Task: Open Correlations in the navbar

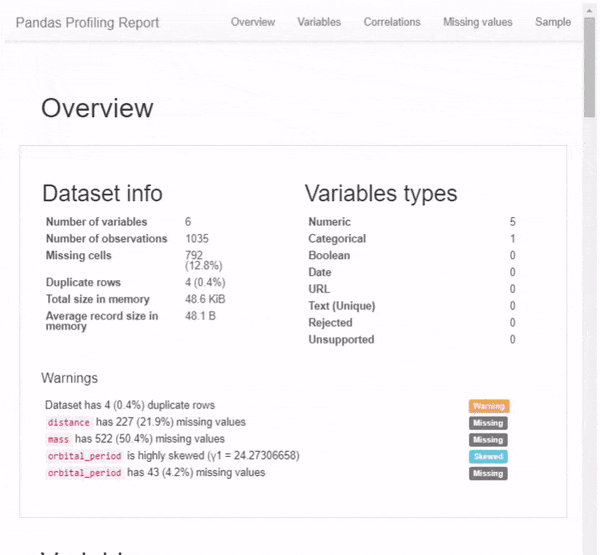Action: point(392,22)
